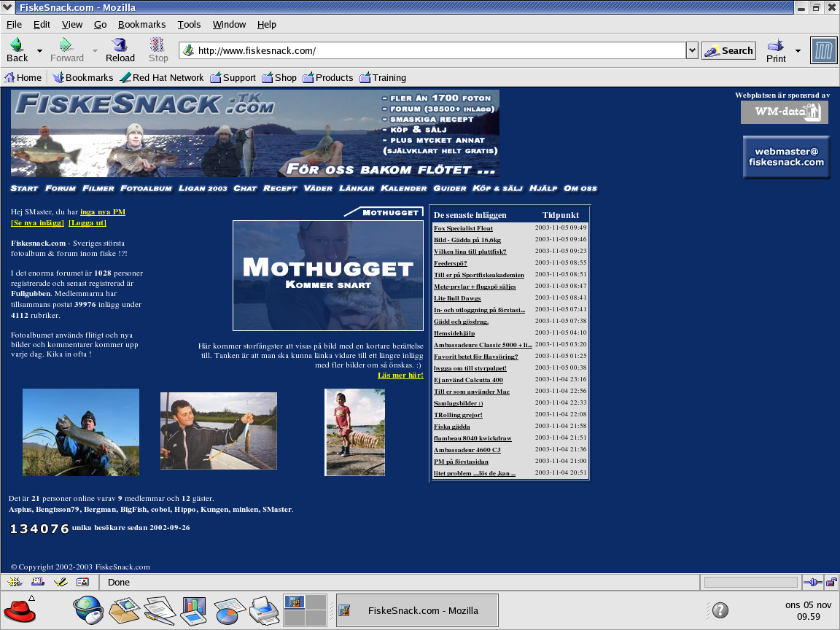The image size is (840, 630).
Task: Open the 'Fox Specialist Float' forum post
Action: pos(463,228)
